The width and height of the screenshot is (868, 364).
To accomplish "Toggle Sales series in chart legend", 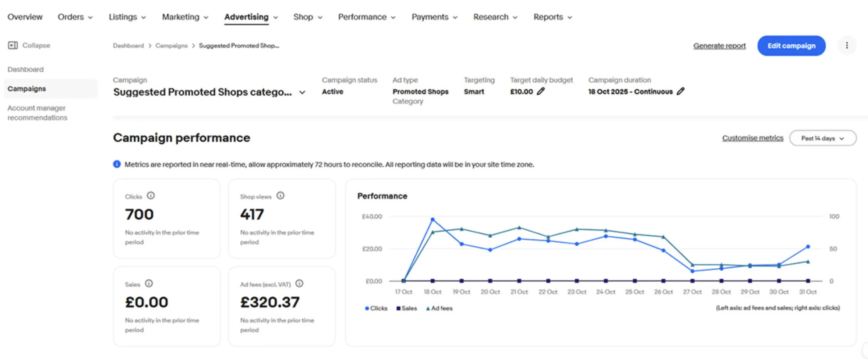I will [406, 308].
